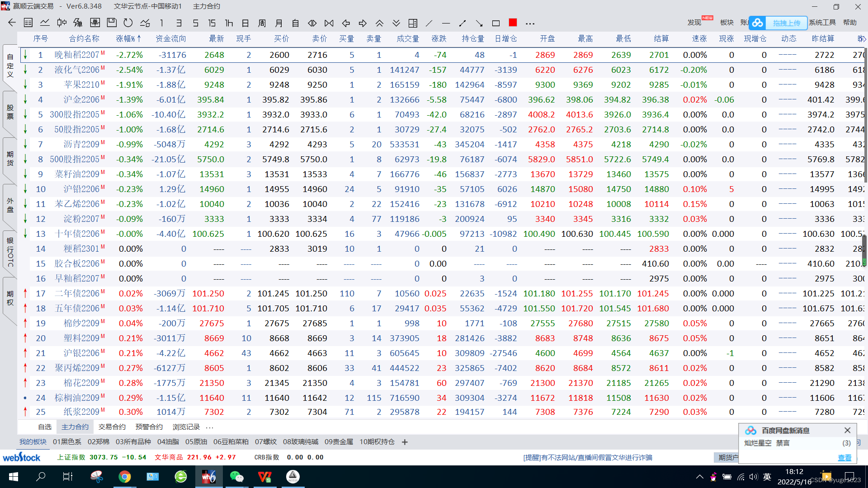
Task: Select the daily 日 period button
Action: (245, 23)
